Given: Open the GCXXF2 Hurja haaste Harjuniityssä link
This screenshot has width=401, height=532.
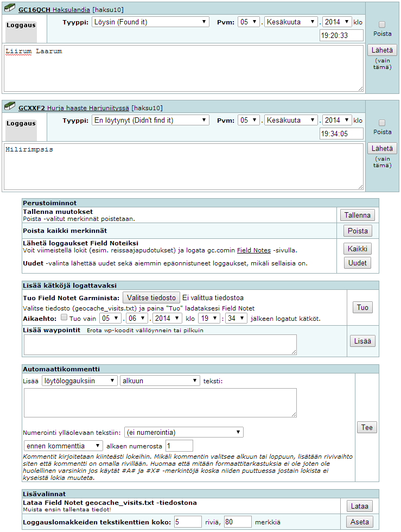Looking at the screenshot, I should pyautogui.click(x=74, y=108).
